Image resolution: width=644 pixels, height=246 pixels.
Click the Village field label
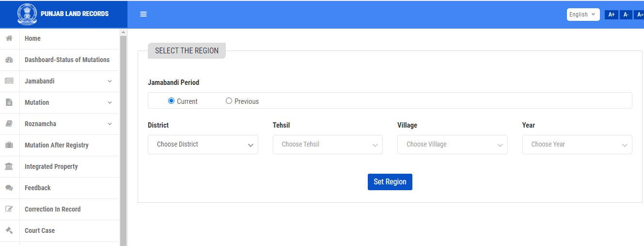(x=408, y=125)
